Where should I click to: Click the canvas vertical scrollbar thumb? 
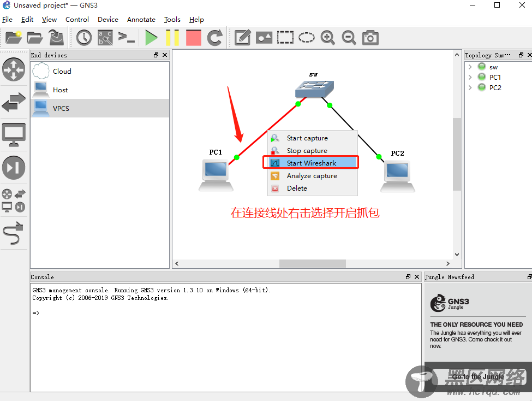point(457,154)
